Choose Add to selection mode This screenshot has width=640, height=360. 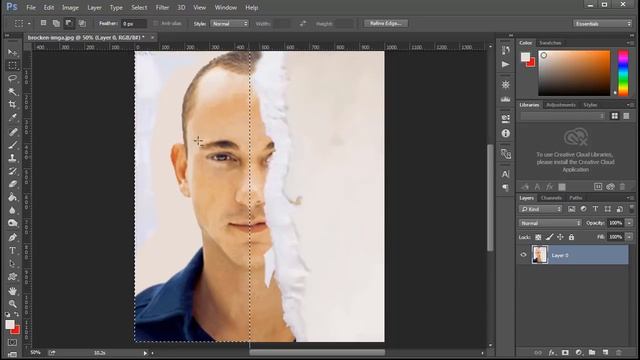(56, 23)
